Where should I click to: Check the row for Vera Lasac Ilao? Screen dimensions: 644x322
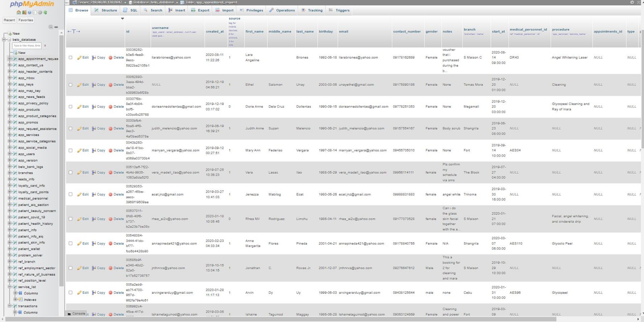(x=70, y=172)
